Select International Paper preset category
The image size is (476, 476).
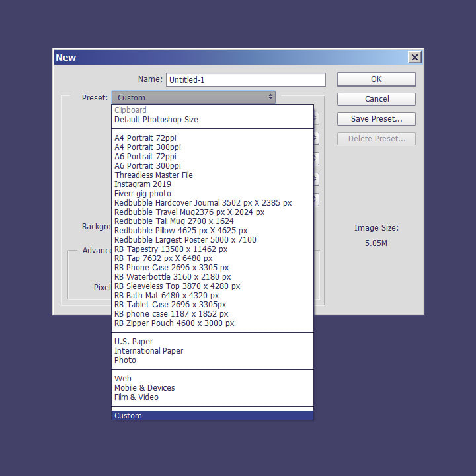(x=212, y=351)
